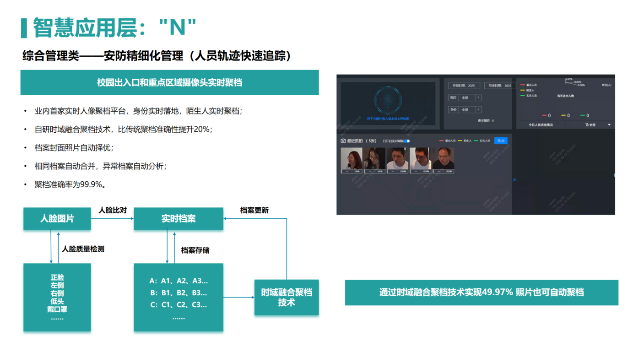Click the camera icon beside 最近抓拍
Screen dimensions: 644x352
pos(343,141)
